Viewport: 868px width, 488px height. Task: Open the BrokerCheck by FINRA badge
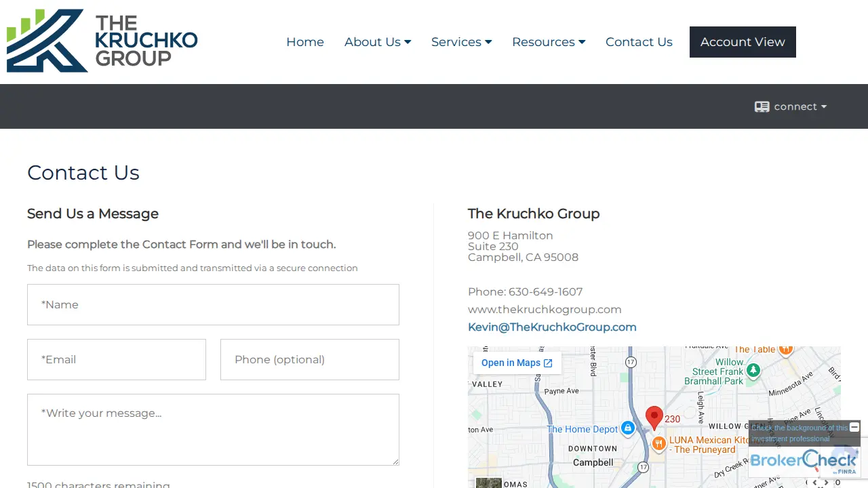[x=804, y=462]
